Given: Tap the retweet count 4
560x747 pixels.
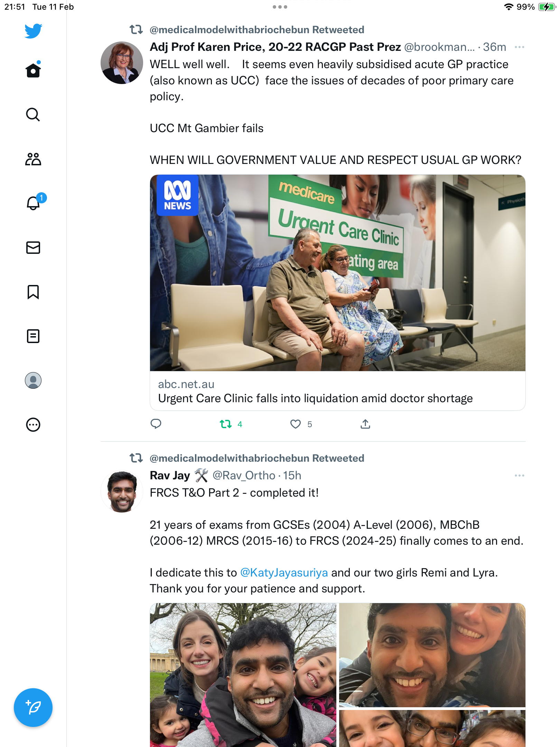Looking at the screenshot, I should 240,424.
